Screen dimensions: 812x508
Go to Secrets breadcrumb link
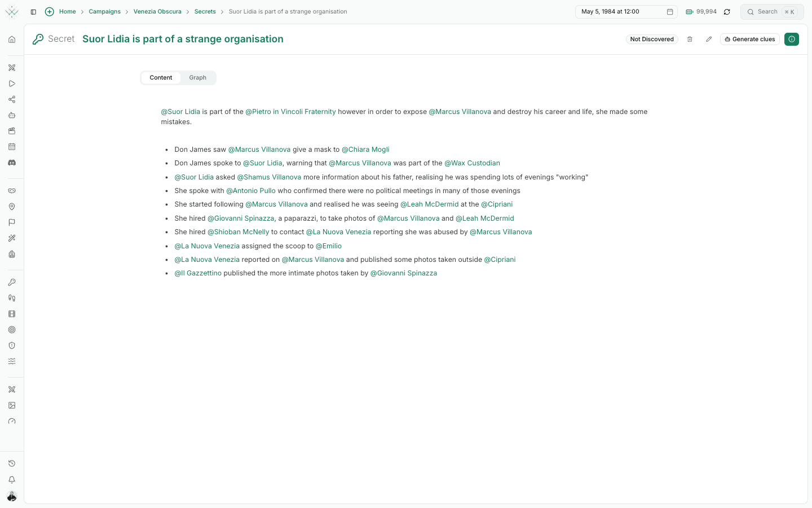(x=205, y=12)
